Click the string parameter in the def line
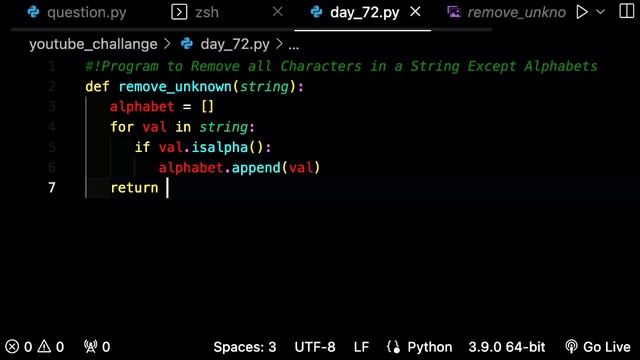The image size is (640, 360). click(264, 87)
